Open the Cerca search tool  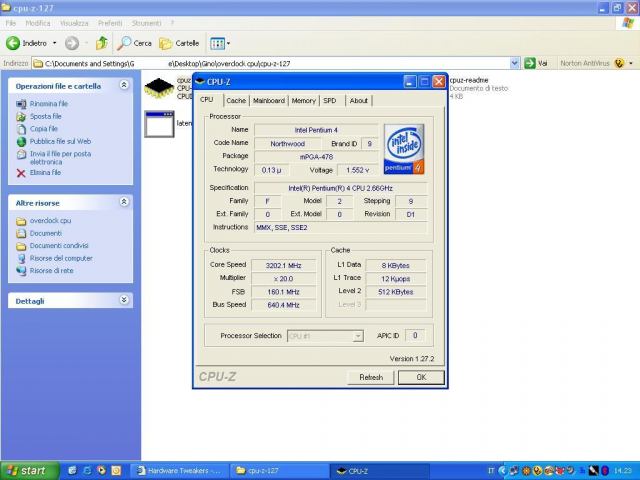pyautogui.click(x=134, y=43)
